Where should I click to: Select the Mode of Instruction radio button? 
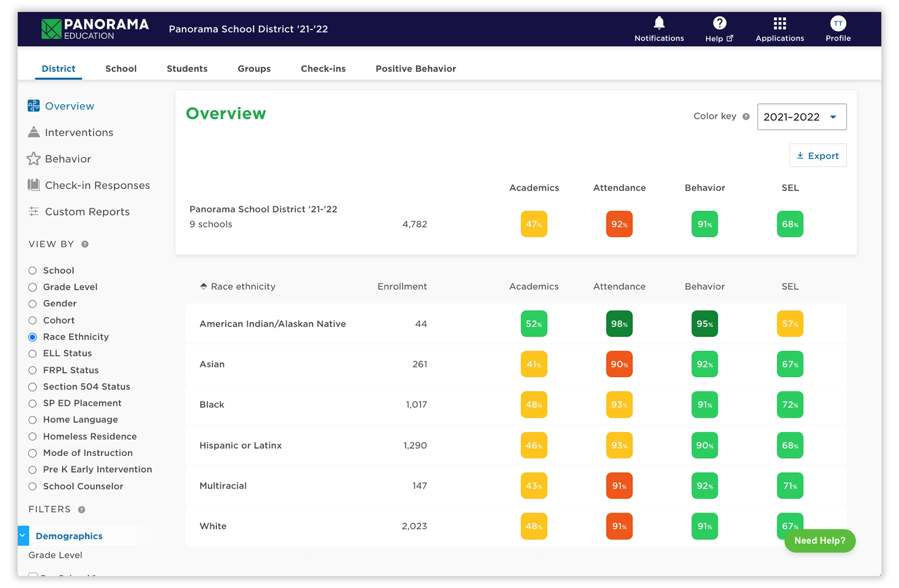[x=33, y=453]
